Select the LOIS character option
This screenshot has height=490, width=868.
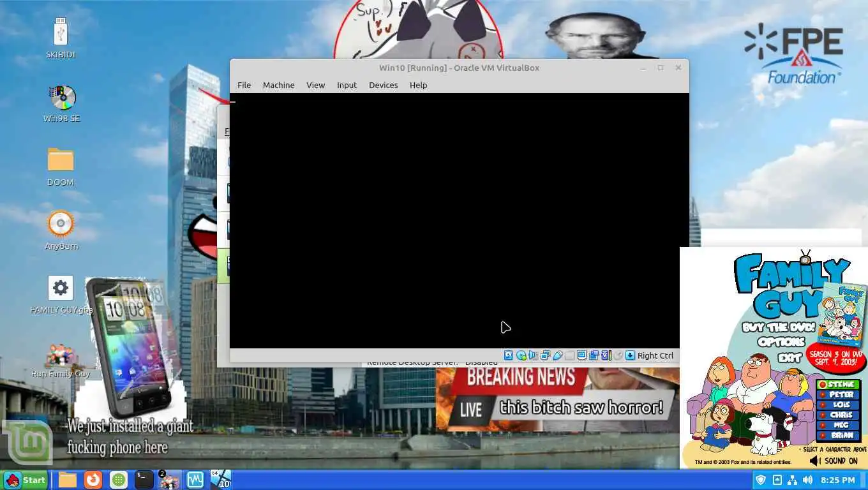click(839, 405)
